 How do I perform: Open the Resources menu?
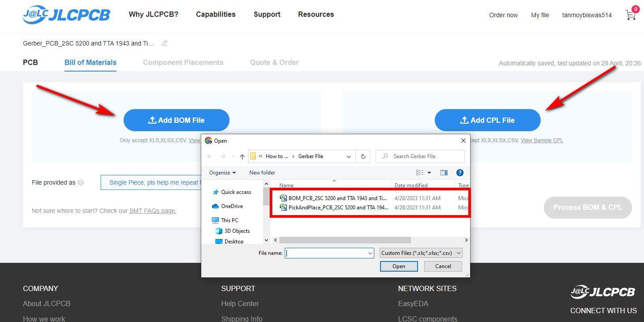[x=316, y=15]
